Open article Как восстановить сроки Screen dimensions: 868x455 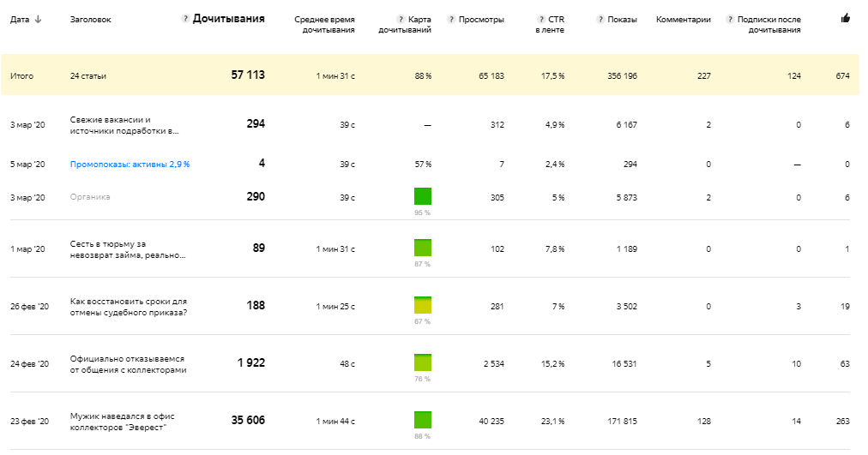pos(129,307)
